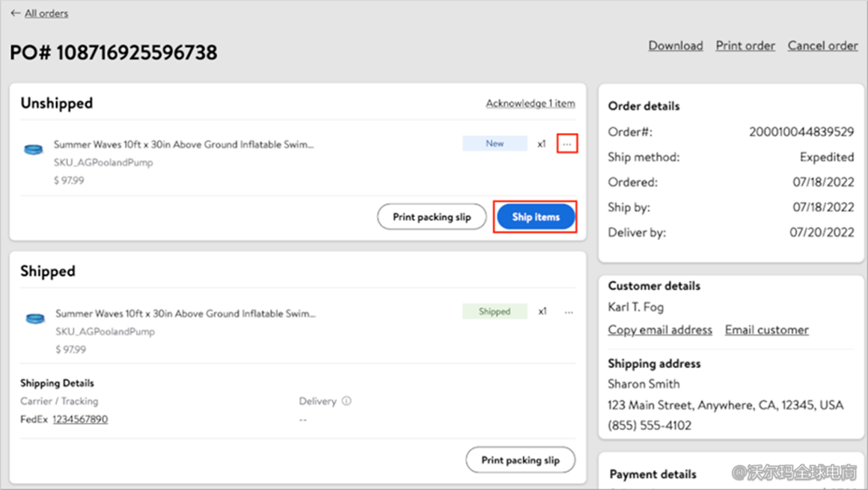
Task: Print packing slip for the shipped item
Action: pos(520,460)
